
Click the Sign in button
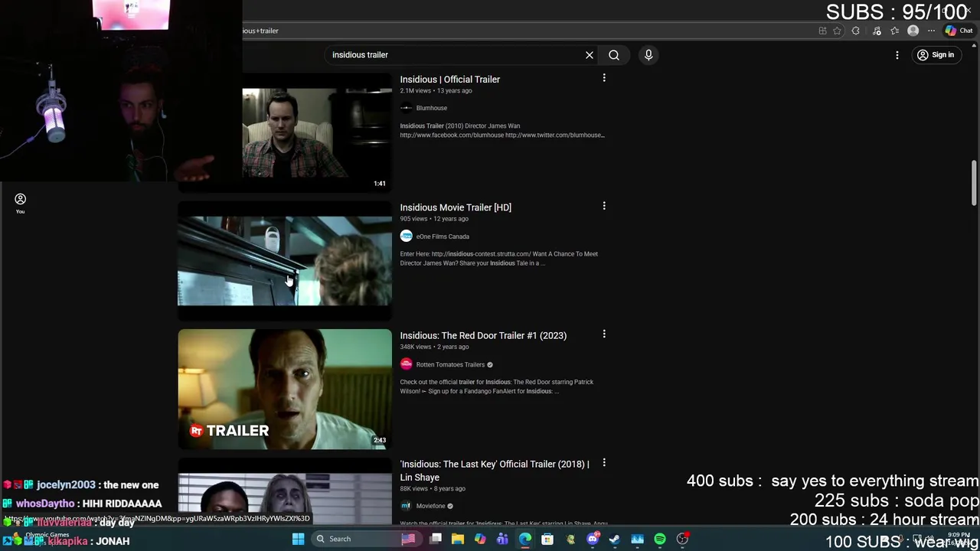tap(936, 55)
